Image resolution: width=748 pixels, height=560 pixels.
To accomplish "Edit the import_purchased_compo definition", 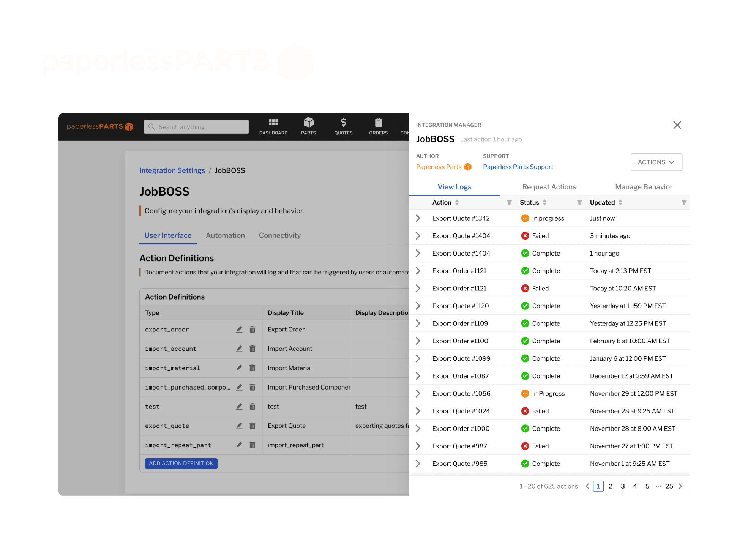I will [x=239, y=387].
